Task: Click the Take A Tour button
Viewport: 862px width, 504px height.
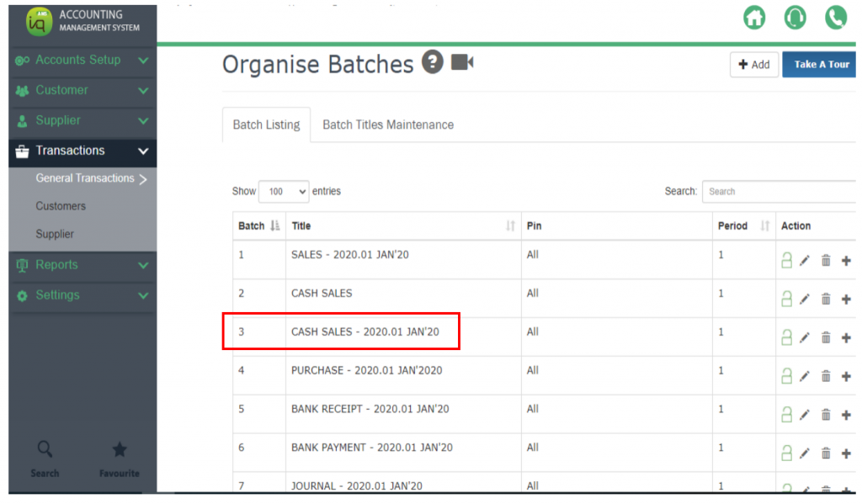Action: 821,65
